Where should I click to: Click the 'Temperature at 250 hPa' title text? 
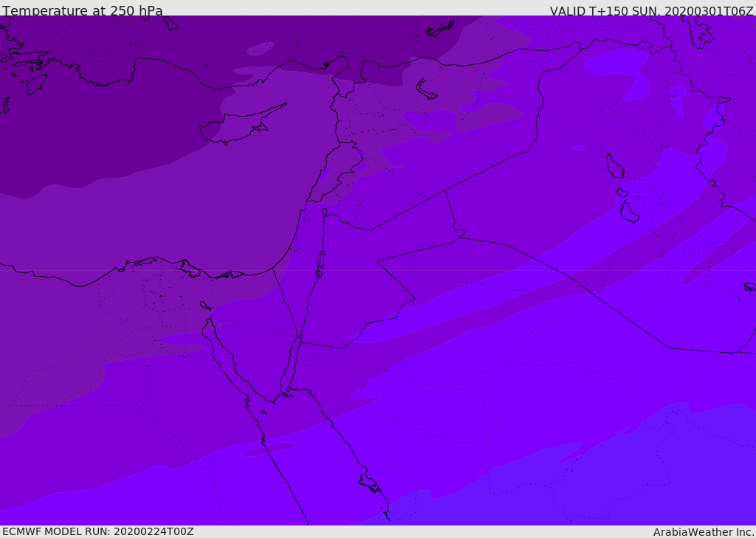(x=83, y=10)
